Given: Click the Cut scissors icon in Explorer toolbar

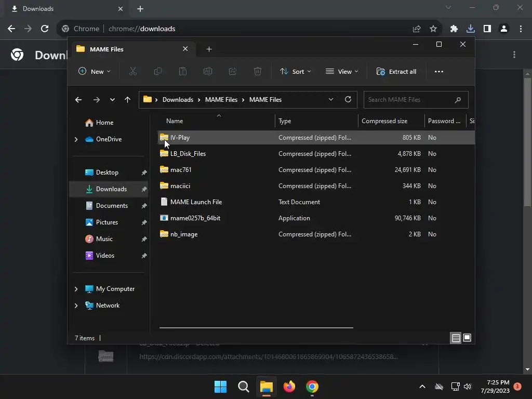Looking at the screenshot, I should [132, 71].
